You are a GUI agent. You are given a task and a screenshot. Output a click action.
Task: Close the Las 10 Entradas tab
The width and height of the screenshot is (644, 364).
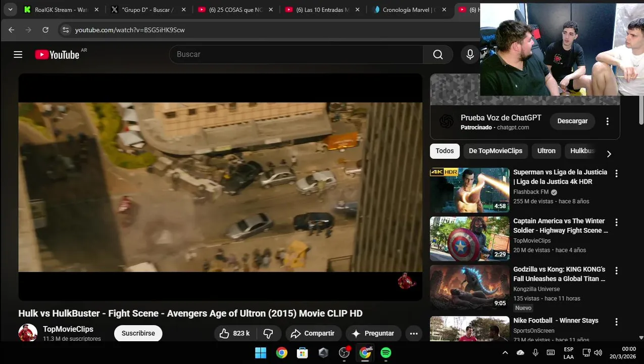(358, 10)
